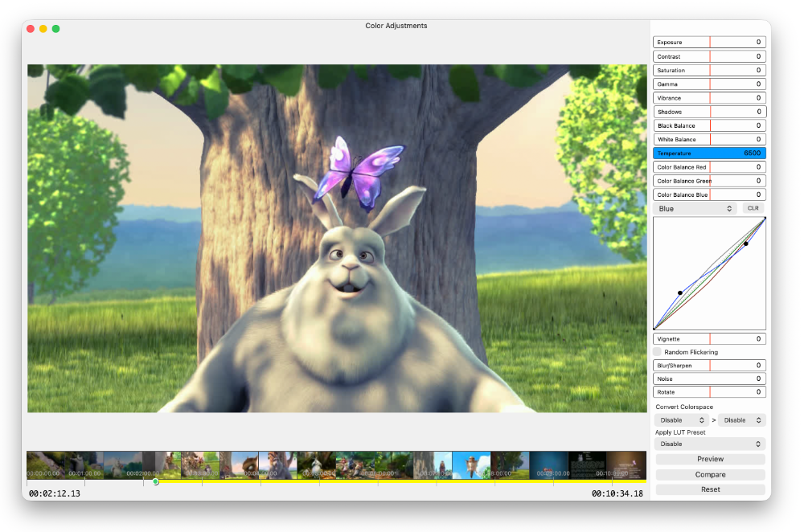The height and width of the screenshot is (532, 804).
Task: Click the Blur/Sharpen slider
Action: coord(709,366)
